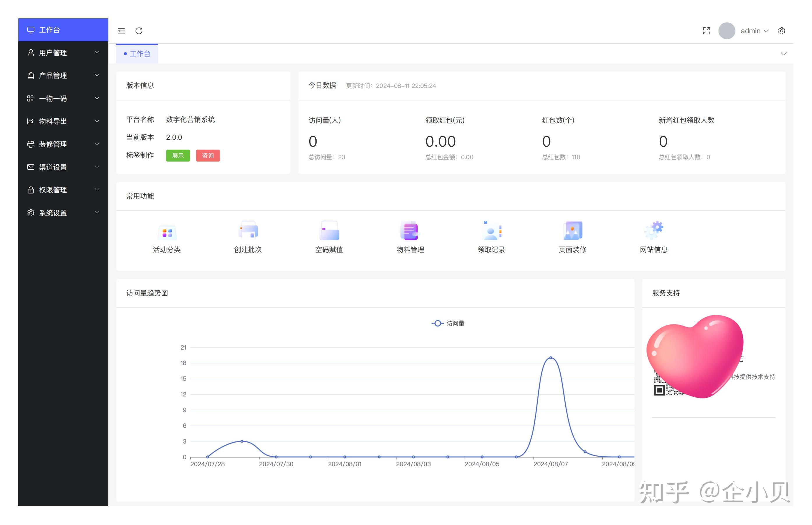Click the green 展示 button
Image resolution: width=812 pixels, height=525 pixels.
coord(178,155)
